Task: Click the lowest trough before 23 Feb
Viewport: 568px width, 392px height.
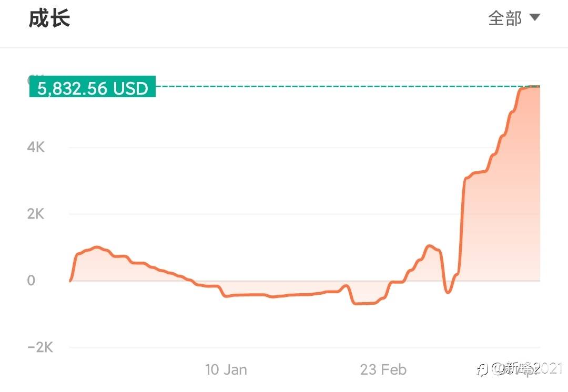Action: [363, 304]
